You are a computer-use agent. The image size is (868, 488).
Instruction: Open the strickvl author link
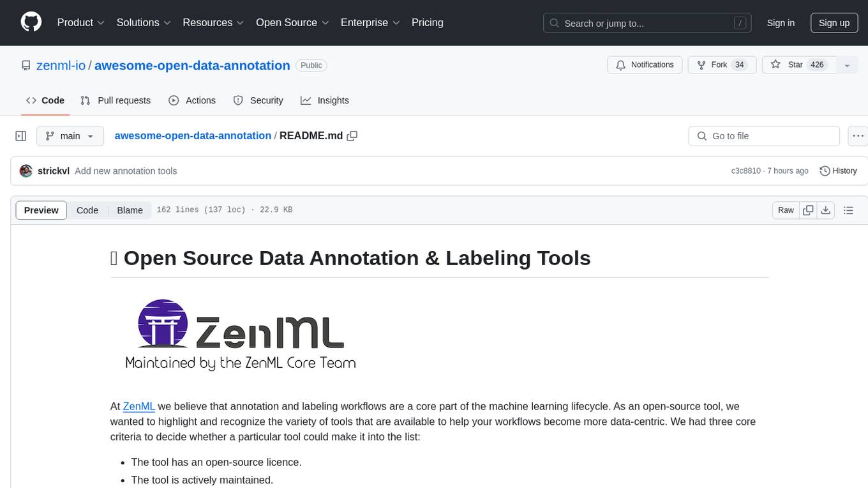(x=54, y=171)
